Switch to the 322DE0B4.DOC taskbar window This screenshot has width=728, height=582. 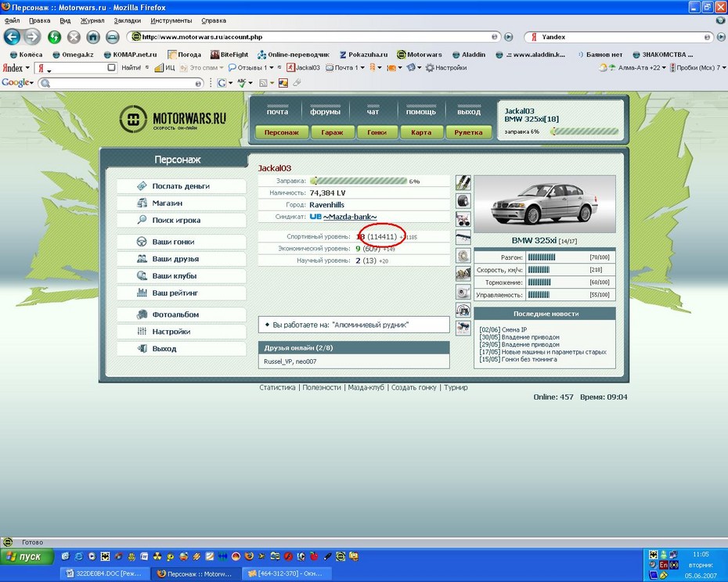pos(105,573)
